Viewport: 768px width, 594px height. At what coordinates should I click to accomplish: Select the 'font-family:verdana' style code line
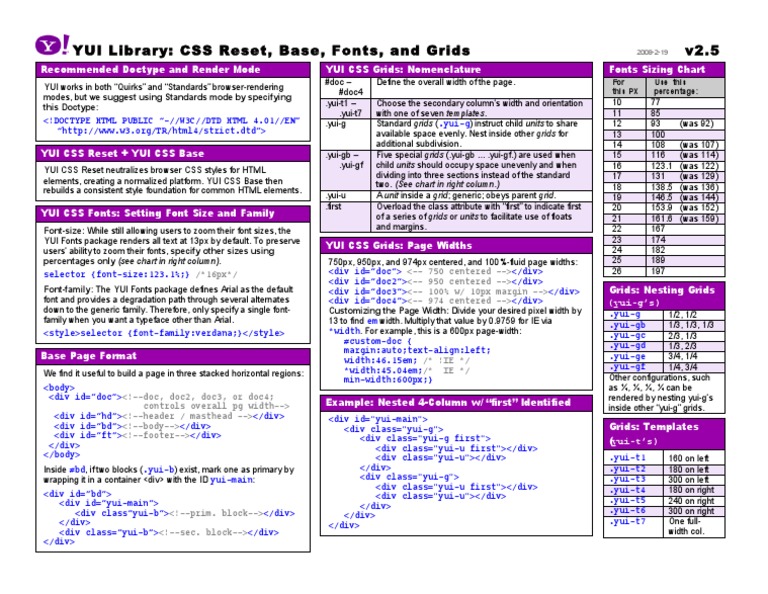[x=164, y=333]
